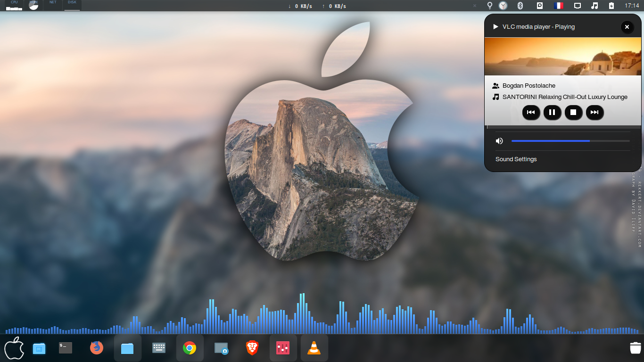Launch Brave browser from the dock
This screenshot has width=644, height=362.
pyautogui.click(x=252, y=348)
